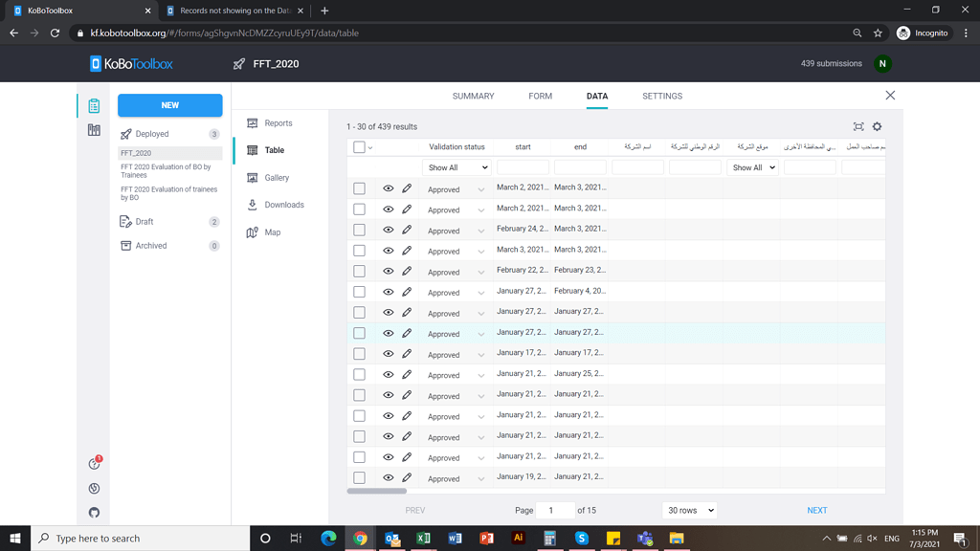Click the NEW project button
Viewport: 980px width, 551px height.
point(169,105)
